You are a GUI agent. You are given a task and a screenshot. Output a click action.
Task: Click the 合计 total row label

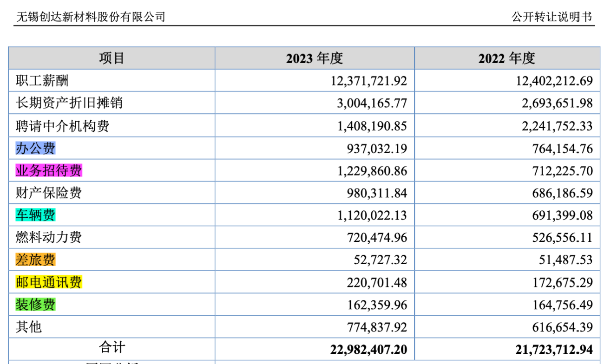[x=112, y=348]
